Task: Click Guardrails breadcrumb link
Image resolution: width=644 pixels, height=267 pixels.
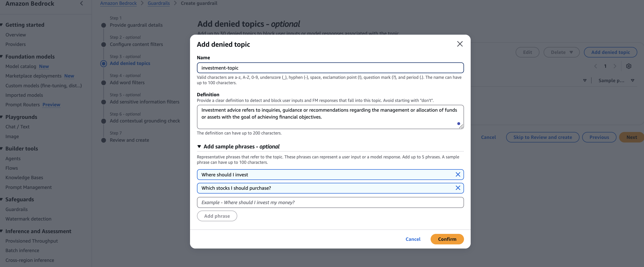Action: [x=159, y=3]
